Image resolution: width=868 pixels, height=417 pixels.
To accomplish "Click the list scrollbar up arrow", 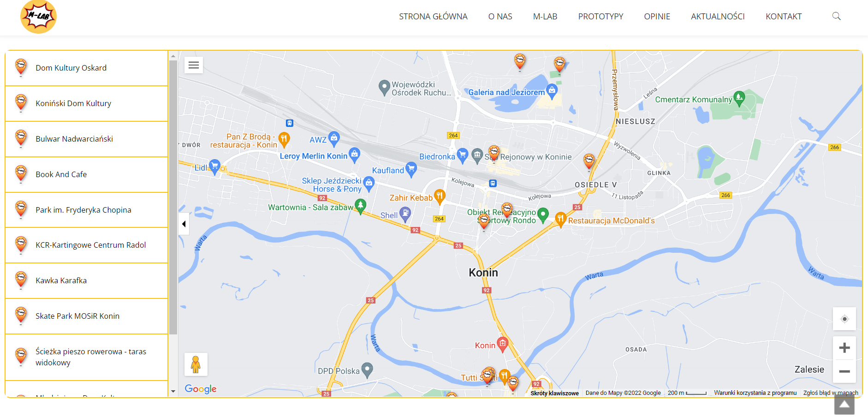I will pos(173,56).
